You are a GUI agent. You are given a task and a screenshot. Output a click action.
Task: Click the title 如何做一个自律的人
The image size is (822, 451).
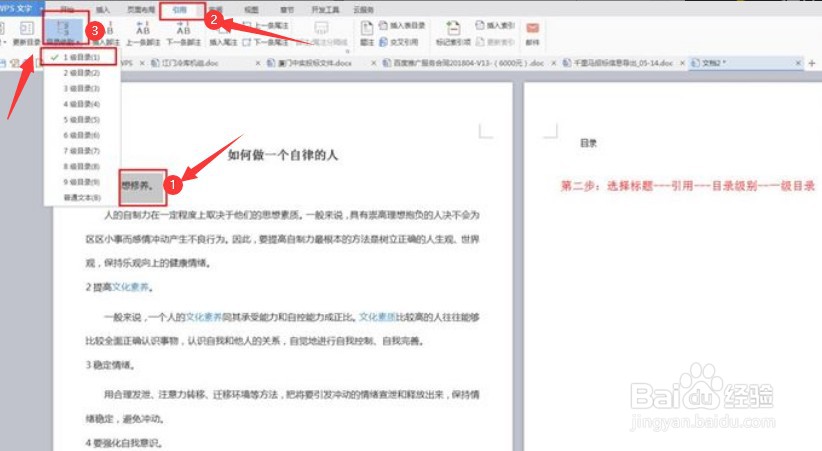(x=283, y=155)
